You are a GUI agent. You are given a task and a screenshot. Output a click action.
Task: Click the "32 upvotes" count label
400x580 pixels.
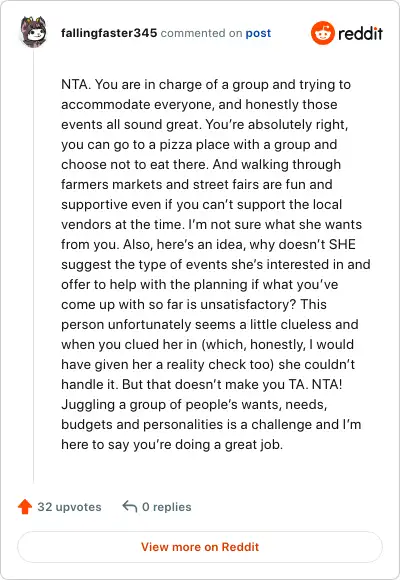(69, 507)
